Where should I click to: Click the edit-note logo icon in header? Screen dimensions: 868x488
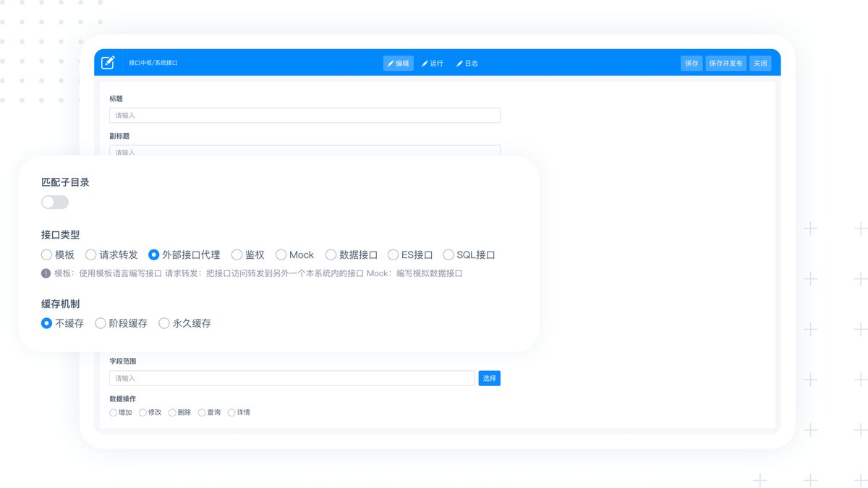[108, 63]
